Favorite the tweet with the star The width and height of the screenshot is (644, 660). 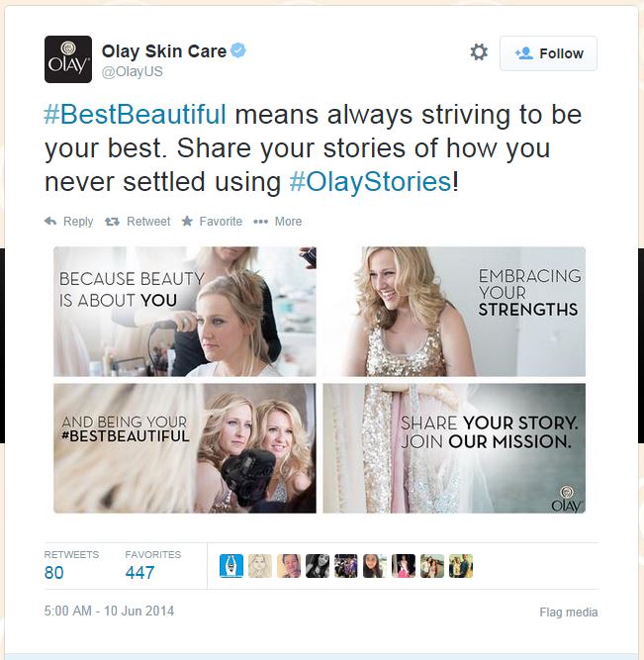[x=212, y=222]
